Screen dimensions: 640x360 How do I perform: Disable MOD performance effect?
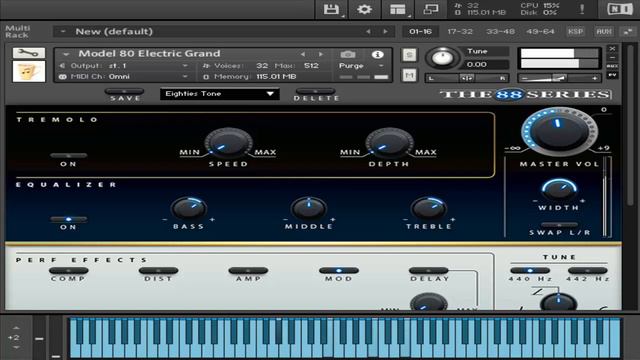click(x=339, y=271)
